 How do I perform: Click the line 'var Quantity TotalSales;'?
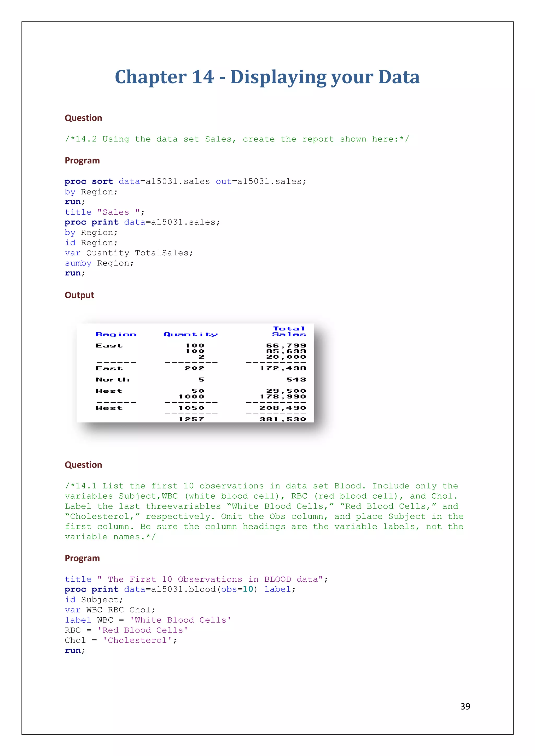coord(129,253)
